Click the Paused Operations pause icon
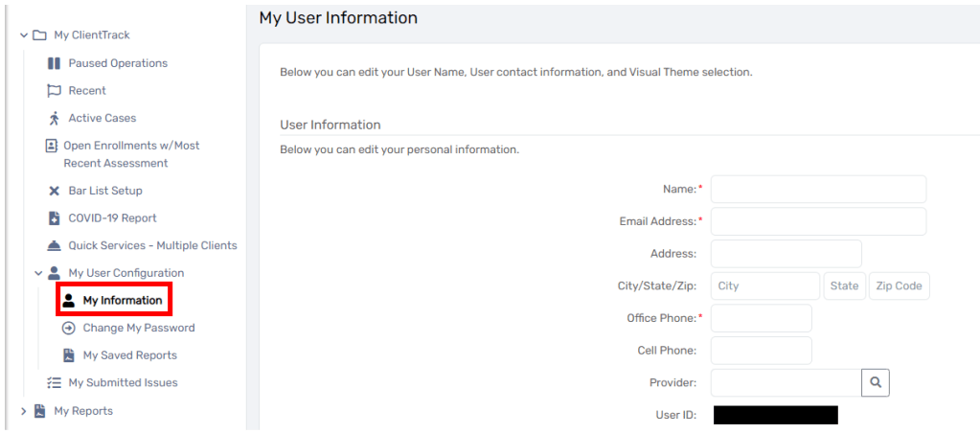 pos(54,63)
